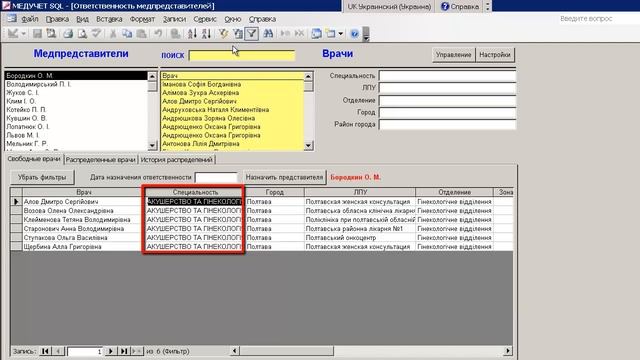Switch to the Свободные врачи tab

pyautogui.click(x=34, y=159)
